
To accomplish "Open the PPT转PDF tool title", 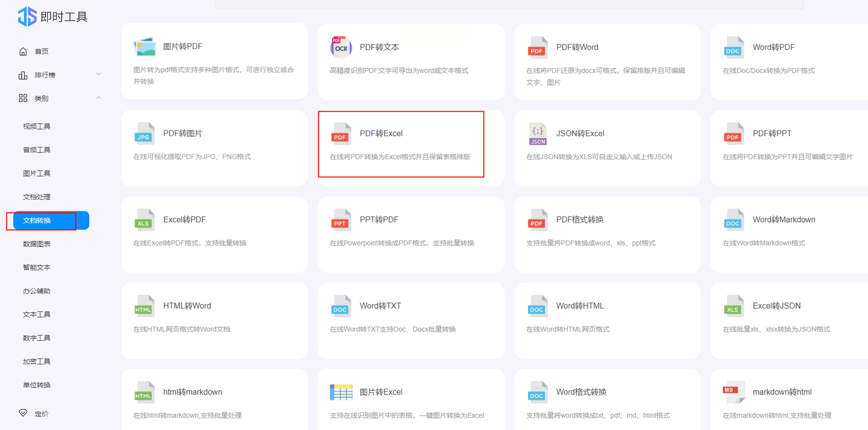I will click(379, 219).
